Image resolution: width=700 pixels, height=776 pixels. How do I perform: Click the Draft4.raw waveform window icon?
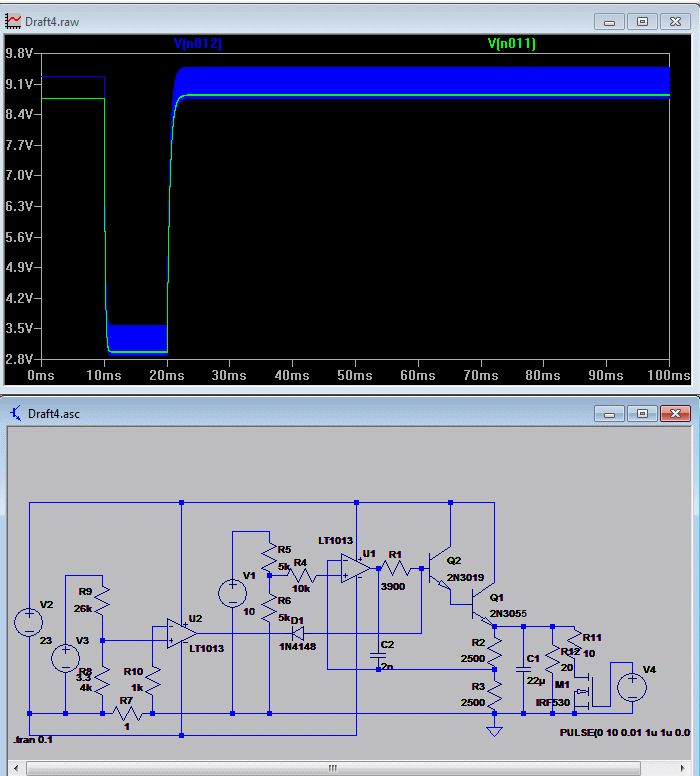[x=13, y=21]
